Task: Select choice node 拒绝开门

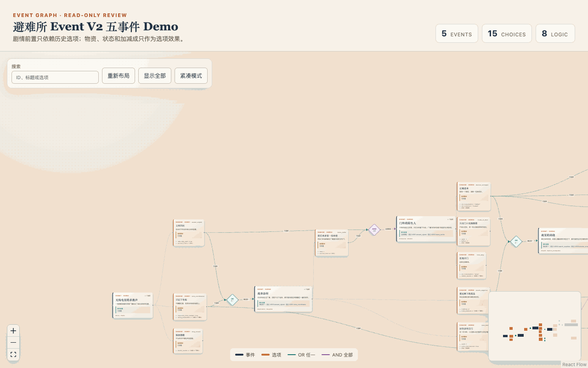Action: pos(472,265)
